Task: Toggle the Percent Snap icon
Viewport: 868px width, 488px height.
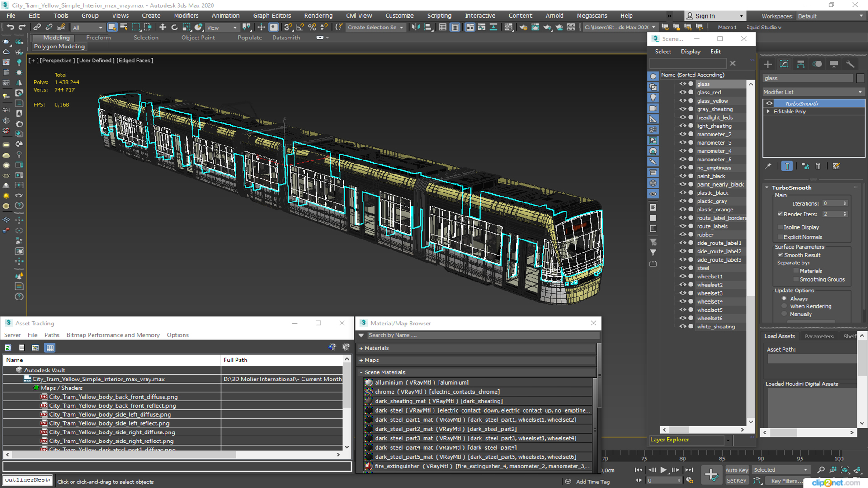Action: click(312, 28)
